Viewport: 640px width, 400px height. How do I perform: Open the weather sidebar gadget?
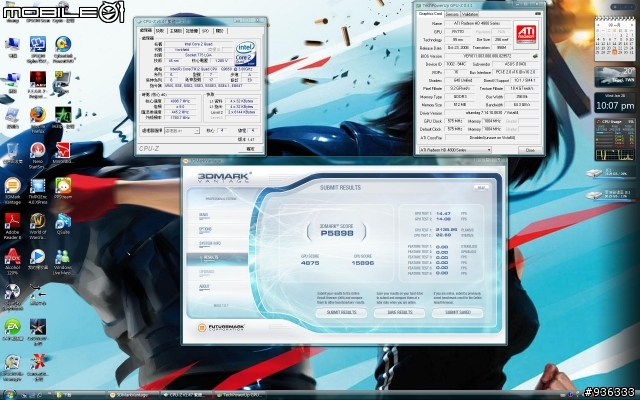tap(615, 77)
